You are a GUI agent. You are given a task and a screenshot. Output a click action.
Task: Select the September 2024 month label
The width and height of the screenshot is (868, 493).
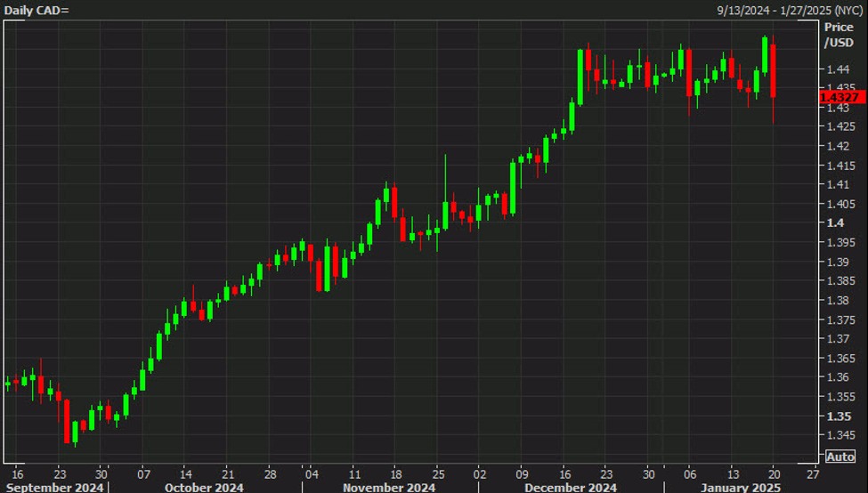pos(55,487)
